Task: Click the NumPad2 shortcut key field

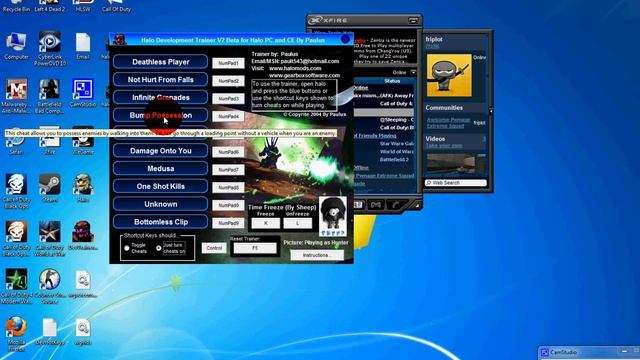Action: [228, 81]
